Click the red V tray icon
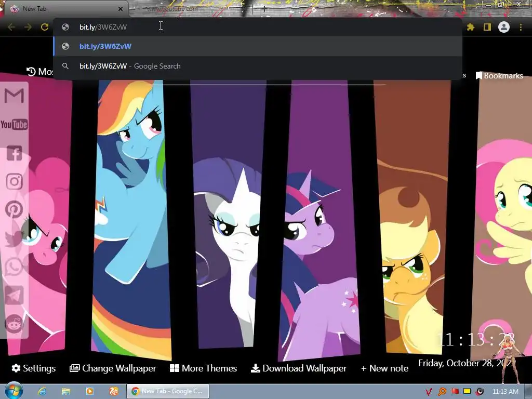This screenshot has width=532, height=399. pos(429,392)
